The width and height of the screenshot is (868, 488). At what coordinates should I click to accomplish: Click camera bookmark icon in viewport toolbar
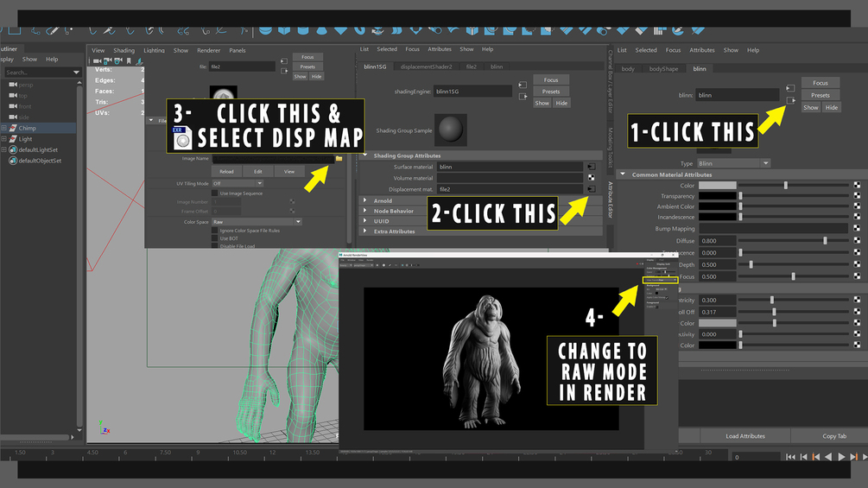click(129, 60)
